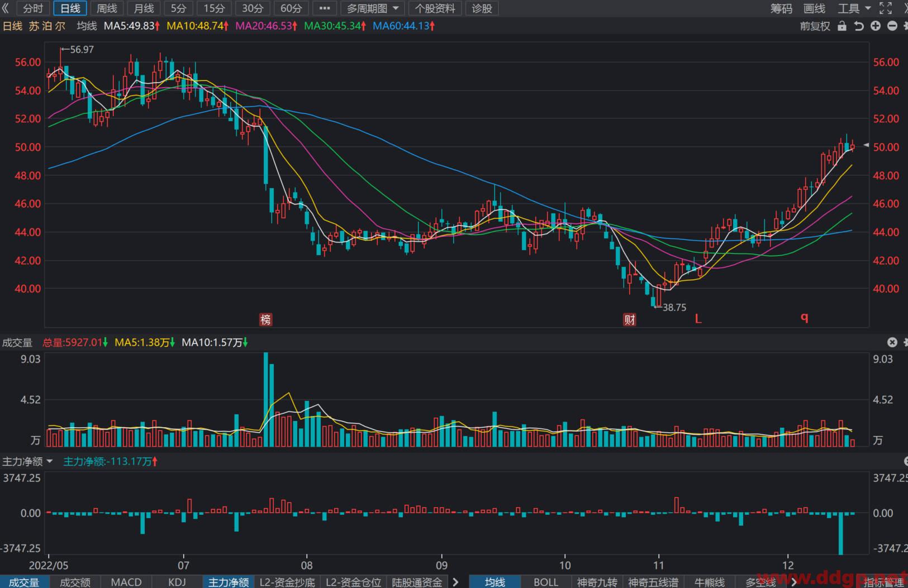Viewport: 908px width, 588px height.
Task: Click the 榜 marker on chart
Action: point(266,319)
